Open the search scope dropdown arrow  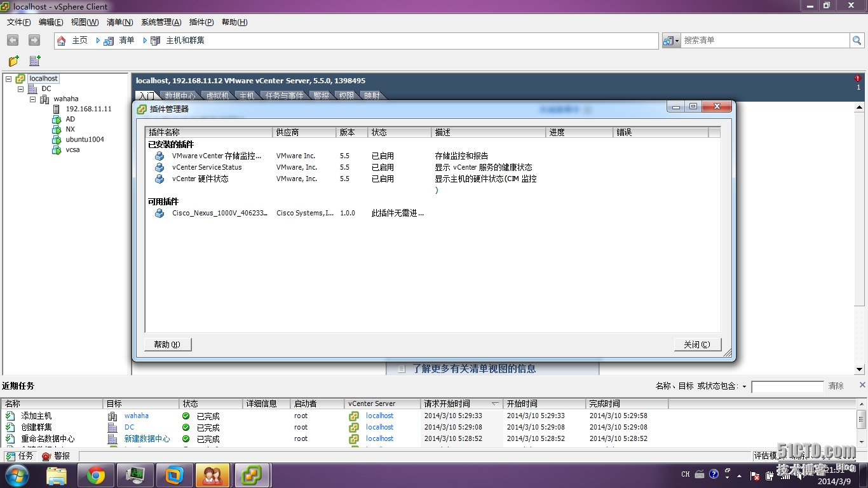pyautogui.click(x=677, y=41)
